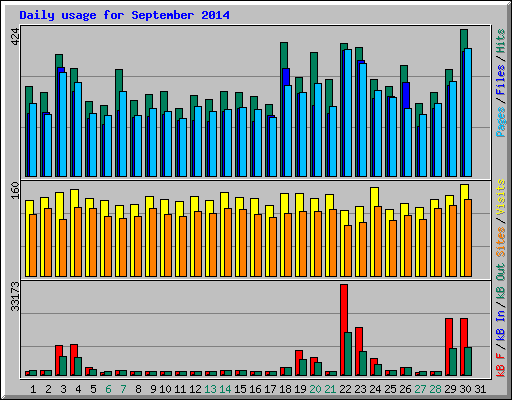
Task: Click the cyan pages bar for day 22
Action: click(348, 113)
